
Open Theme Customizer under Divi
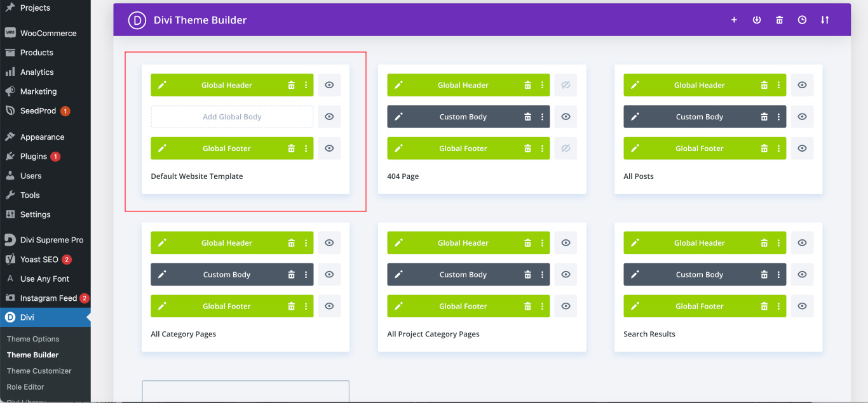pos(39,371)
